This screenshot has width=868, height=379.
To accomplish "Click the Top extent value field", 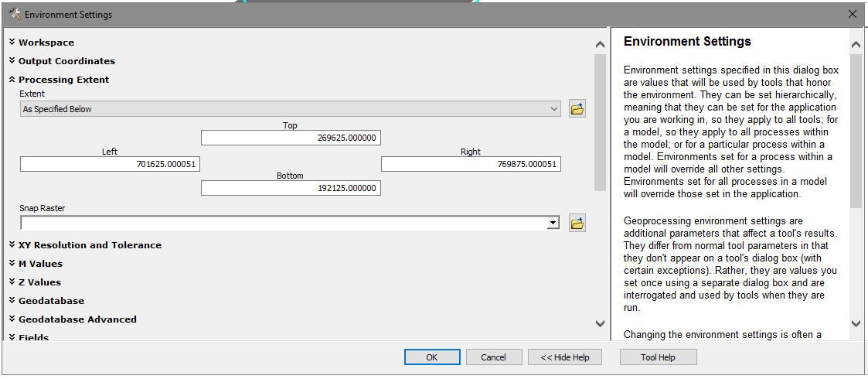I will tap(291, 138).
